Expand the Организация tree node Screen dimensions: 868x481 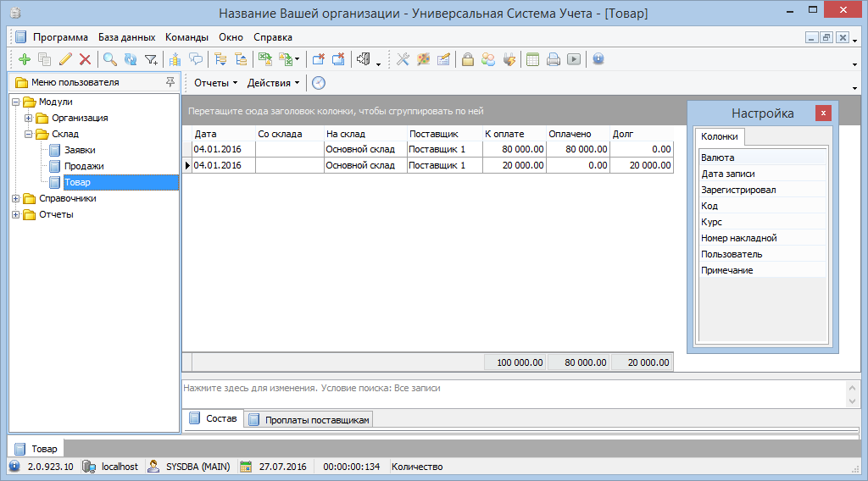[x=29, y=119]
